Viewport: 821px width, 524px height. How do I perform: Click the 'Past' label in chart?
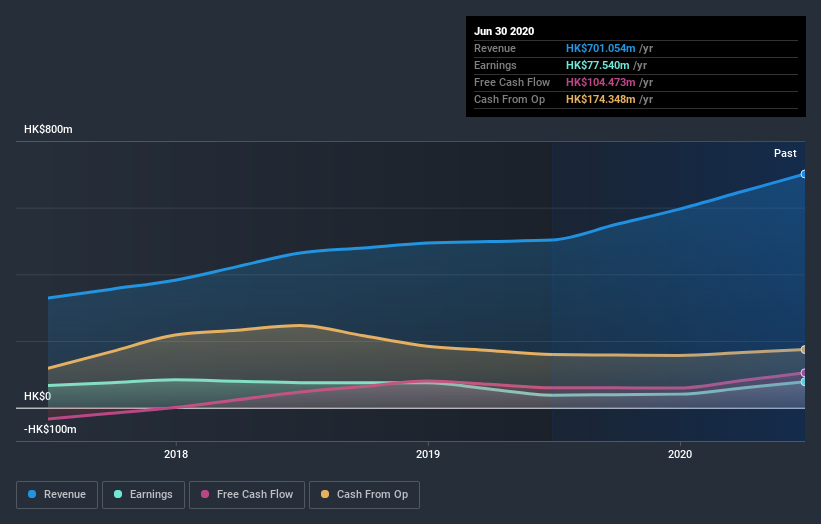785,153
